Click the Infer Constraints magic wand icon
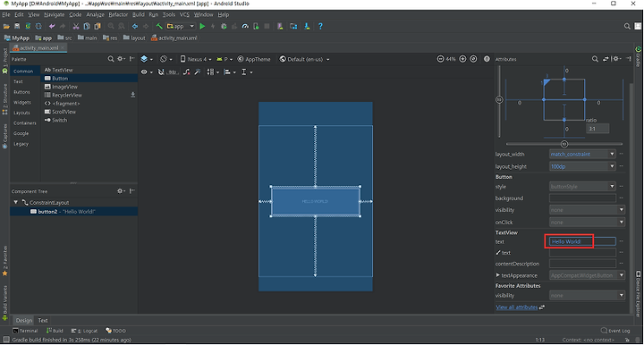Image resolution: width=644 pixels, height=345 pixels. pyautogui.click(x=198, y=72)
